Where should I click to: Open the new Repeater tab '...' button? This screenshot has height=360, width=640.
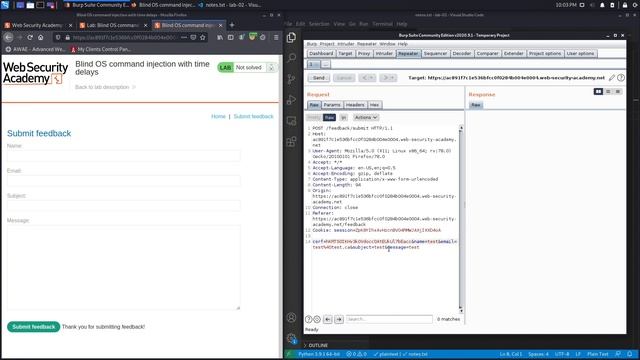pyautogui.click(x=326, y=64)
